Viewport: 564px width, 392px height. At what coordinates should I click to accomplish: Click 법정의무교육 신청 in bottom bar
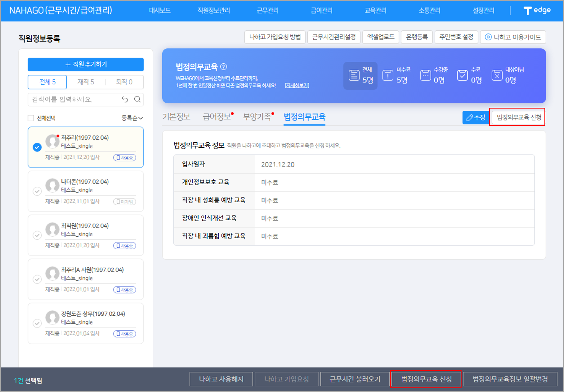[x=426, y=379]
